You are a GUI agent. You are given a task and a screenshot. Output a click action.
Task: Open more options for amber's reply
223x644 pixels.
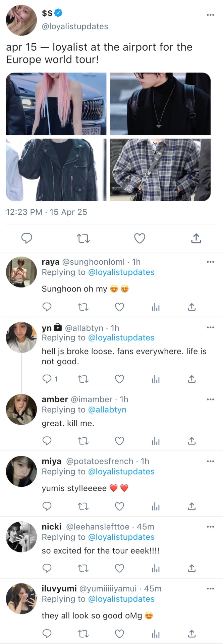point(210,399)
